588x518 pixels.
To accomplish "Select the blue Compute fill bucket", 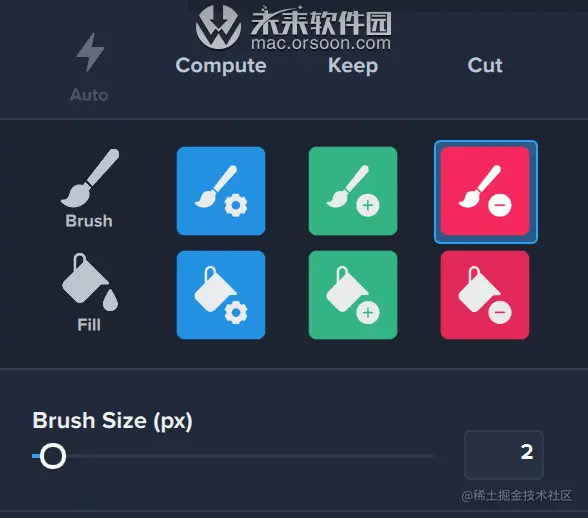I will point(221,295).
